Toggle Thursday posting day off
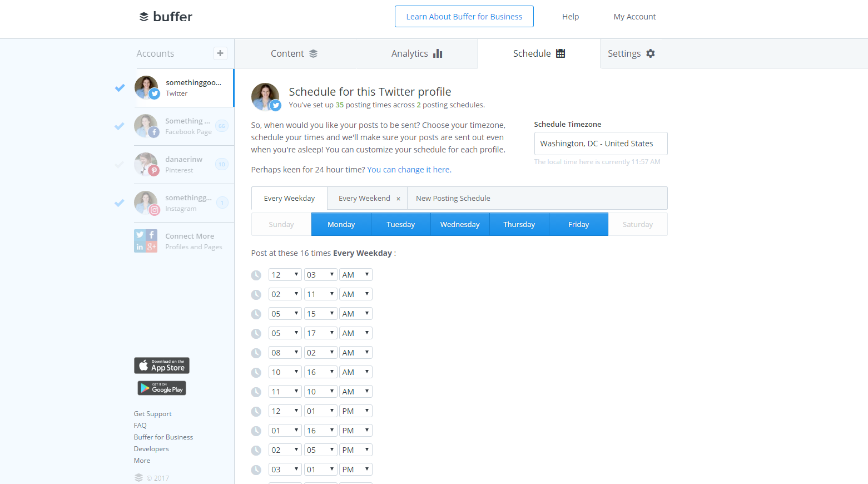The width and height of the screenshot is (868, 484). click(519, 224)
